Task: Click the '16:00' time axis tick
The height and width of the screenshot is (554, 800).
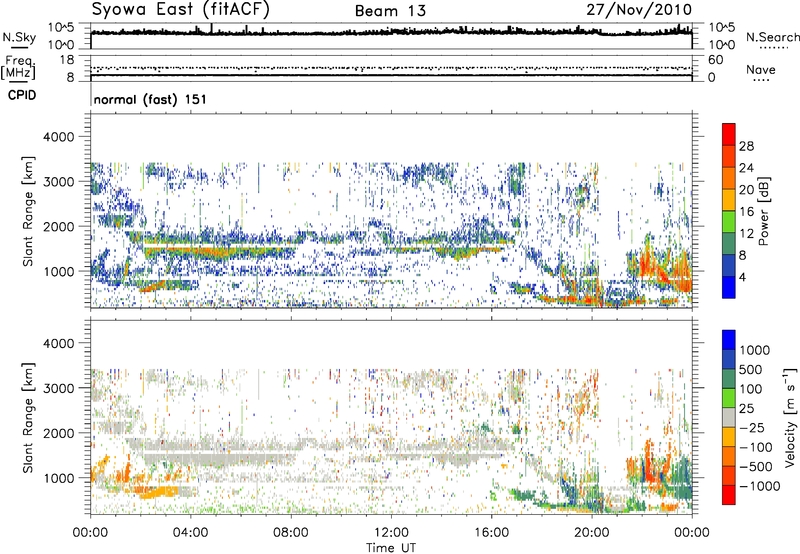Action: pyautogui.click(x=491, y=532)
